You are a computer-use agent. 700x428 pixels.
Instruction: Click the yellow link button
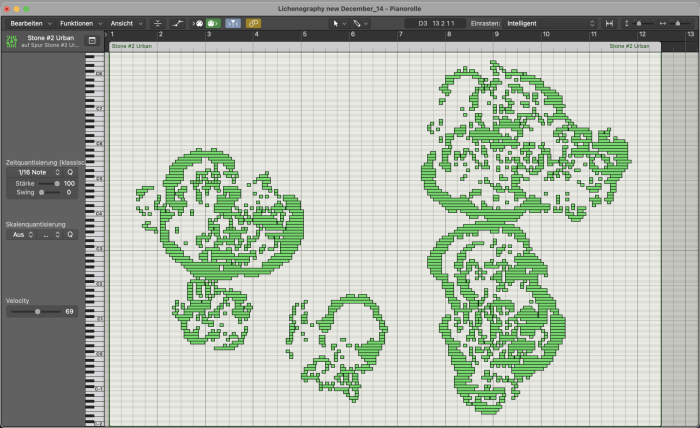(x=253, y=23)
